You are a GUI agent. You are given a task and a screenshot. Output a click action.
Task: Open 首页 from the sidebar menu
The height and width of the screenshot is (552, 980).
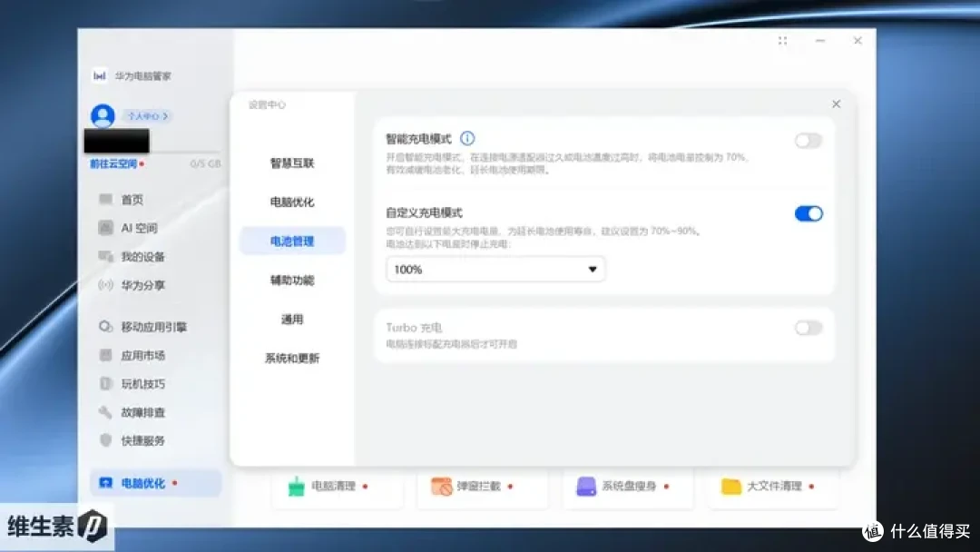[132, 200]
